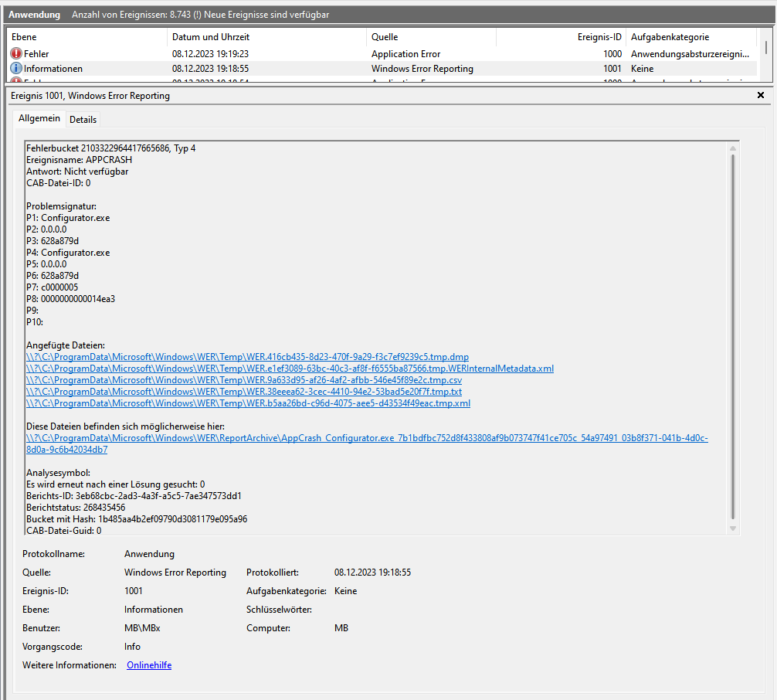Viewport: 777px width, 700px height.
Task: Click the Antwort: Nicht verfügbar line
Action: click(77, 172)
